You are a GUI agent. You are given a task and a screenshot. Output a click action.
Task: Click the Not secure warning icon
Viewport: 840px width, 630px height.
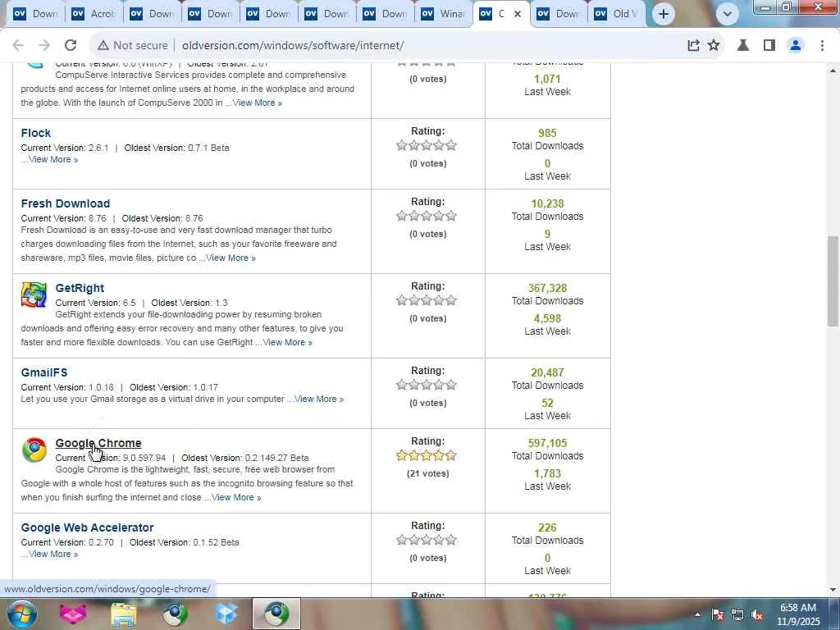click(103, 46)
